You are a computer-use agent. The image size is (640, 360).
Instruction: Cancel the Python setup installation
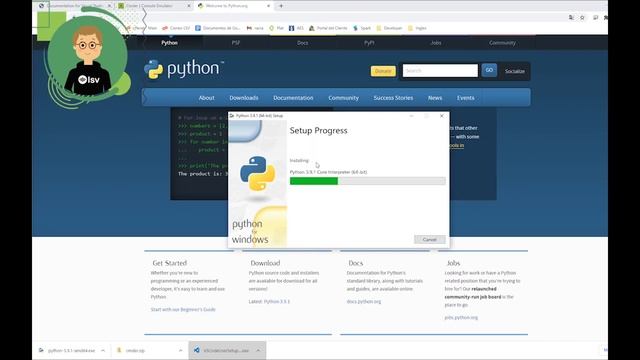[x=429, y=240]
